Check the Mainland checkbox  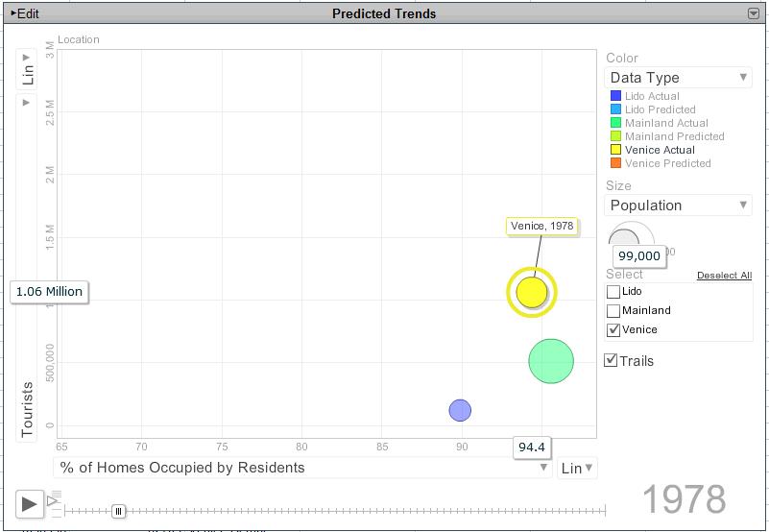(x=613, y=311)
